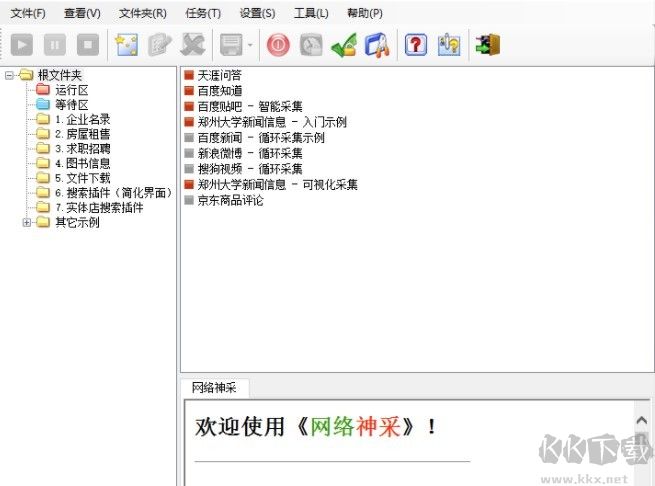
Task: Click the welcome panel scroll-up arrow
Action: pyautogui.click(x=642, y=420)
